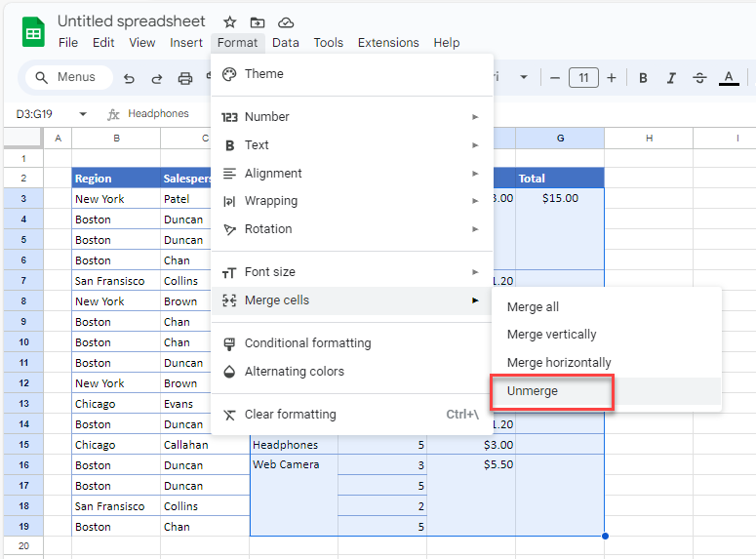Click the print icon
This screenshot has width=756, height=559.
(185, 78)
